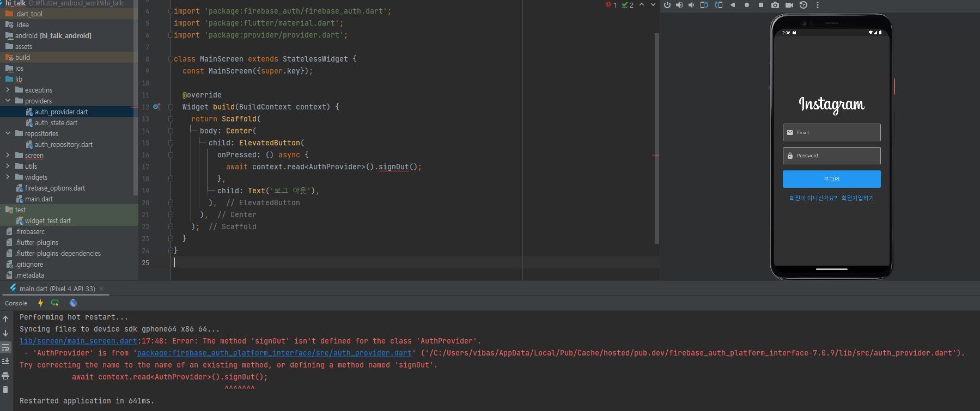Expand the utils folder
The image size is (980, 411).
click(x=8, y=166)
